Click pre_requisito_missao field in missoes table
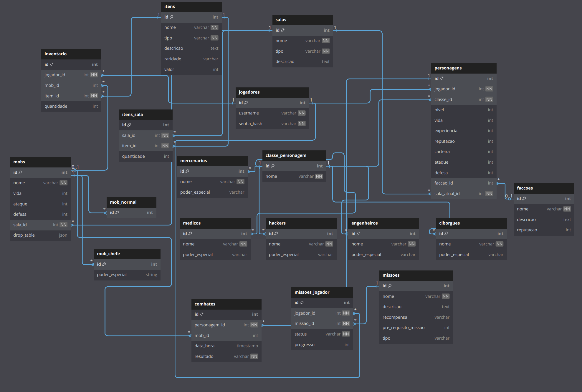Image resolution: width=582 pixels, height=392 pixels. point(416,328)
